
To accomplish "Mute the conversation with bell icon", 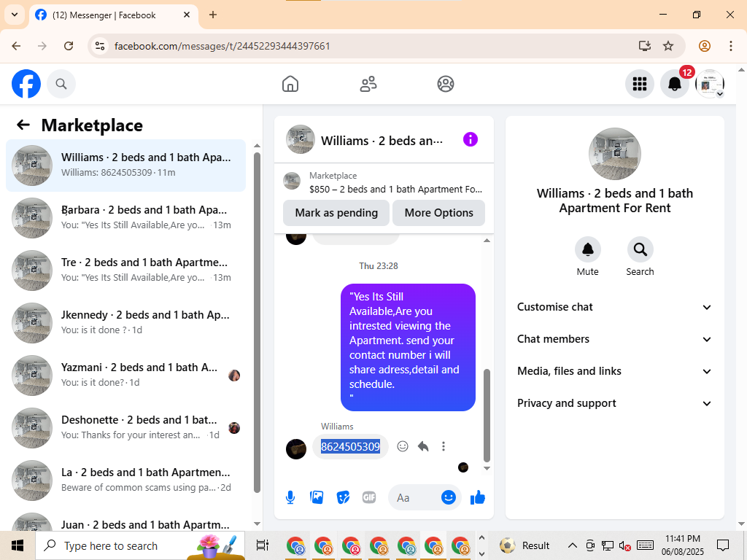I will (x=587, y=249).
